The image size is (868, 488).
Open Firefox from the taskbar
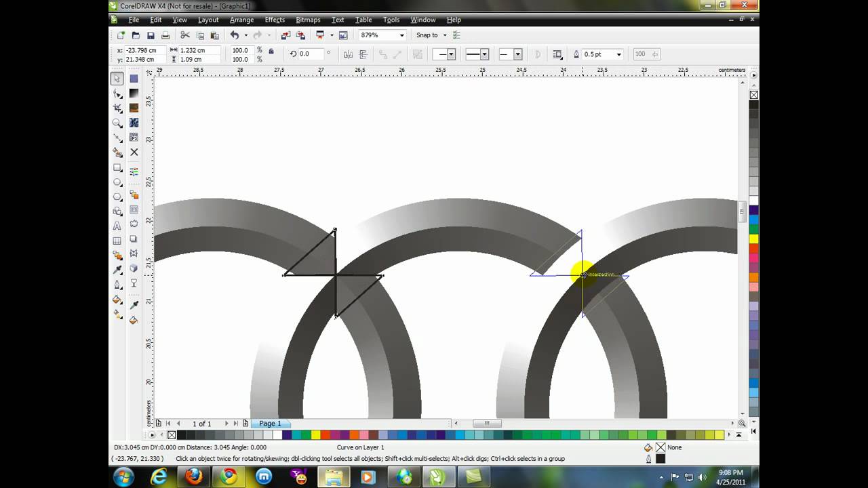(x=194, y=477)
